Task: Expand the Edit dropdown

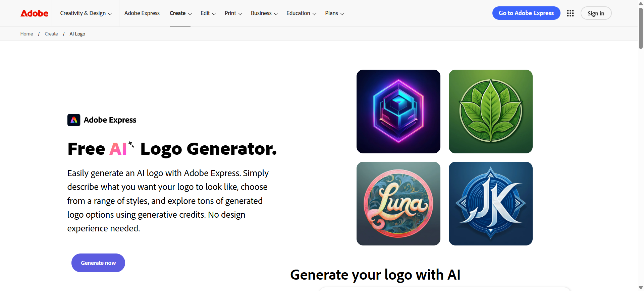Action: point(208,13)
